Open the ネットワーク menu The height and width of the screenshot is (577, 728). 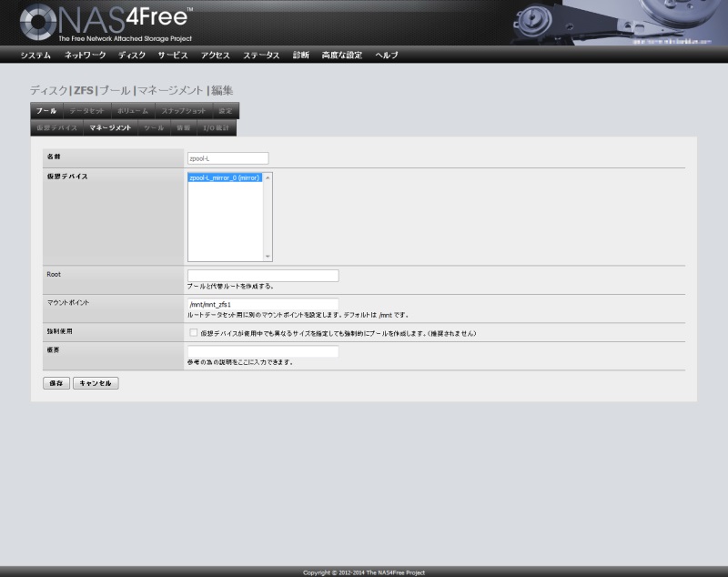tap(85, 55)
